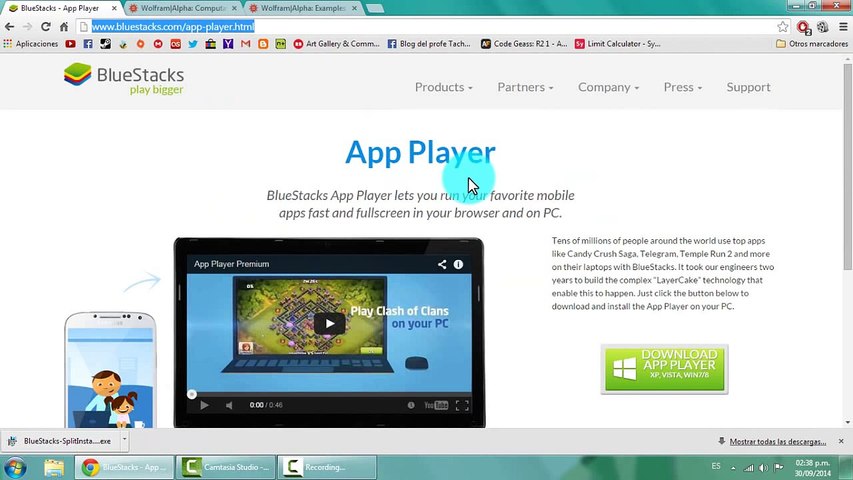Show video info via the i icon
Image resolution: width=853 pixels, height=480 pixels.
pyautogui.click(x=459, y=264)
